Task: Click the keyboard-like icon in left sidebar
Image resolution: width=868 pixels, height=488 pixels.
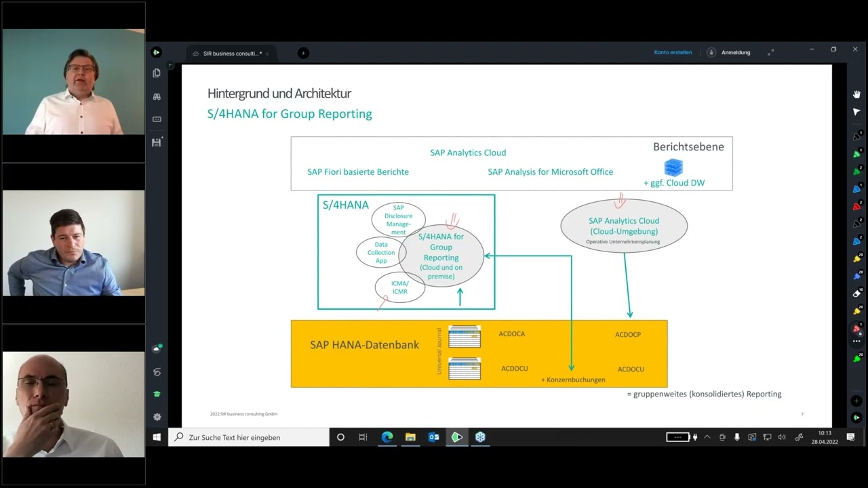Action: pyautogui.click(x=157, y=119)
